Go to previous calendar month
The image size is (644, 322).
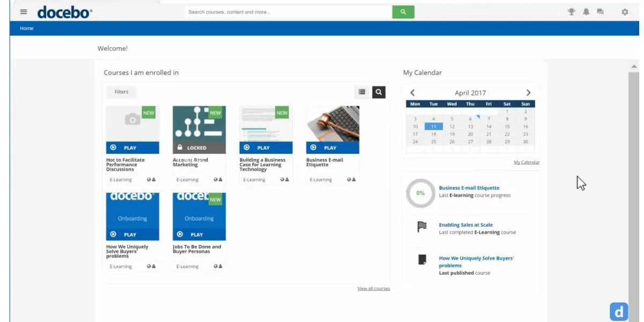click(412, 93)
